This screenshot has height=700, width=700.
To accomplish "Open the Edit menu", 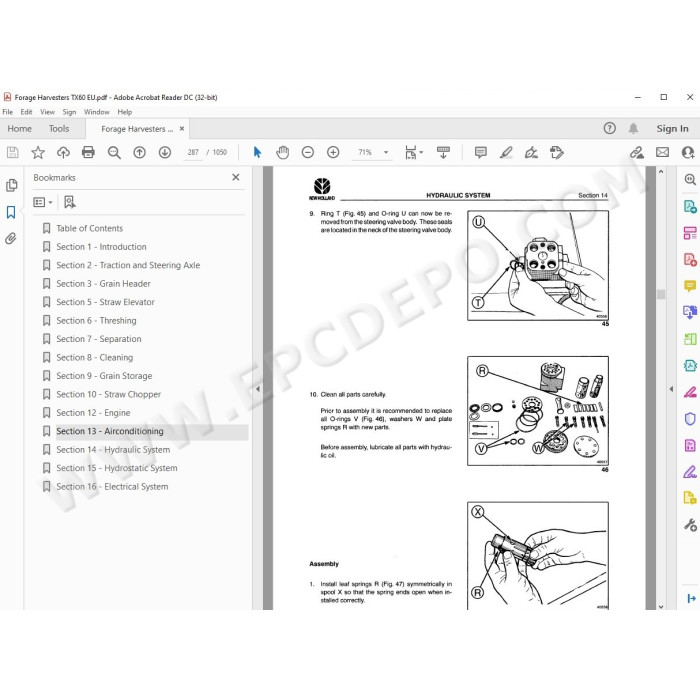I will [x=26, y=112].
